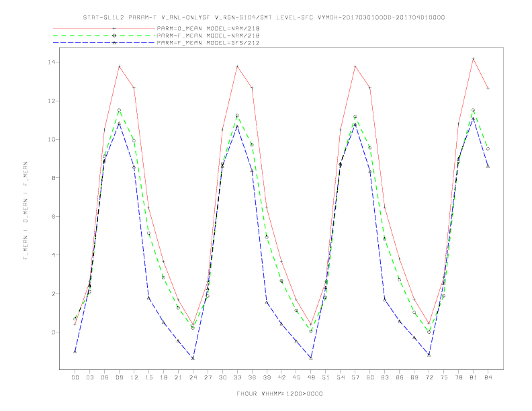Click the red legend line plus marker

click(114, 28)
